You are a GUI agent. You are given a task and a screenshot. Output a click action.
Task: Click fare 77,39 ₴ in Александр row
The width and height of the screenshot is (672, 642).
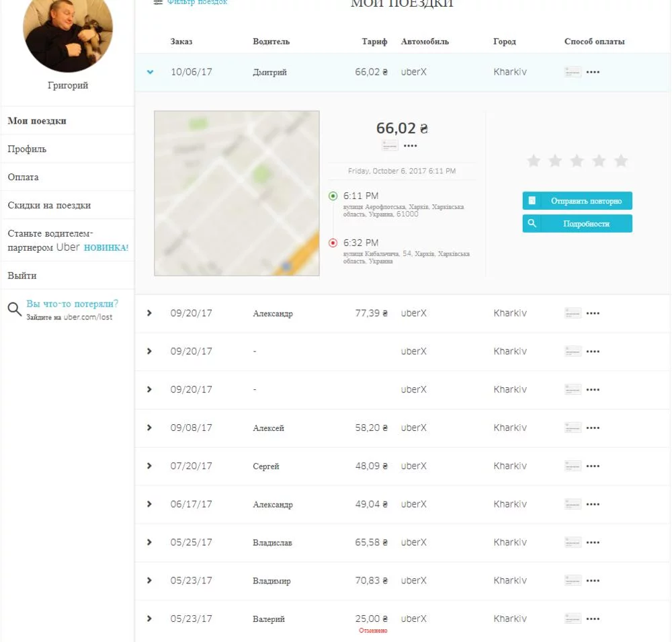371,313
